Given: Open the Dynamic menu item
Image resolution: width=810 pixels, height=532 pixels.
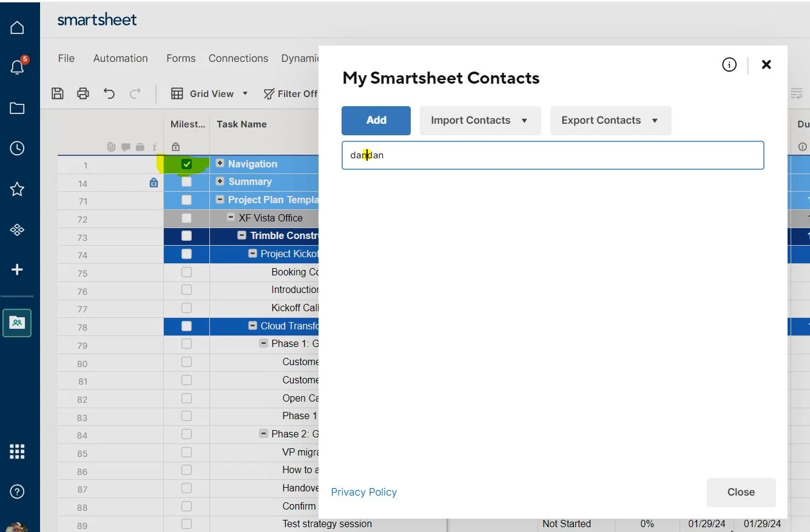Looking at the screenshot, I should pos(300,58).
